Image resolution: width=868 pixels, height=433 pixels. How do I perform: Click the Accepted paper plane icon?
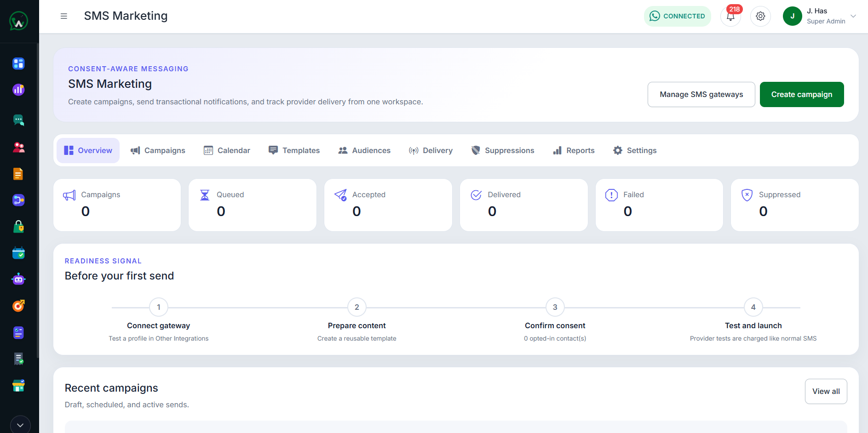click(340, 195)
